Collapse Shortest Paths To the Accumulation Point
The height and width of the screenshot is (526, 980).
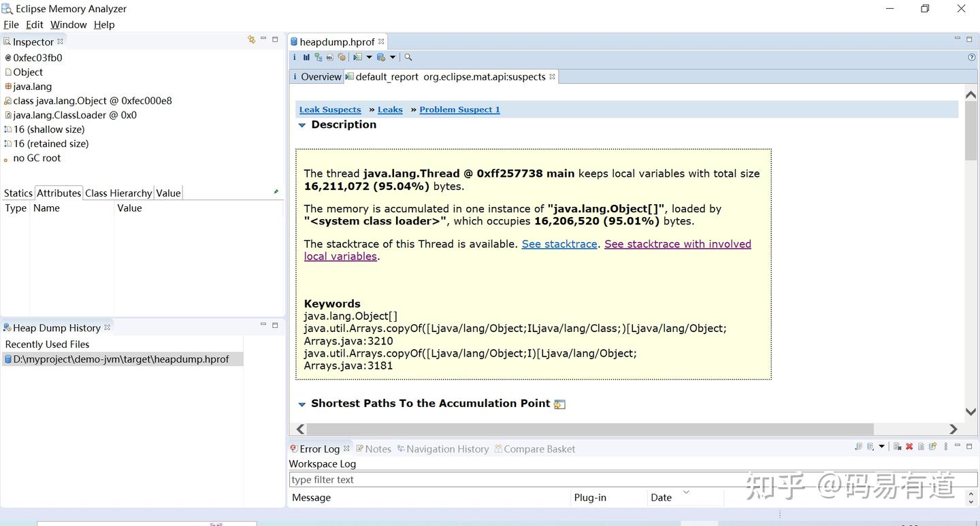302,404
